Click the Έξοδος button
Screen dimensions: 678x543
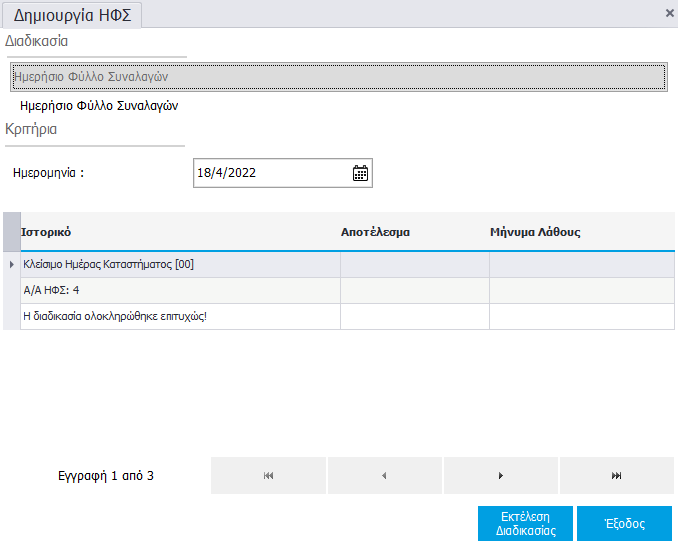pyautogui.click(x=624, y=523)
